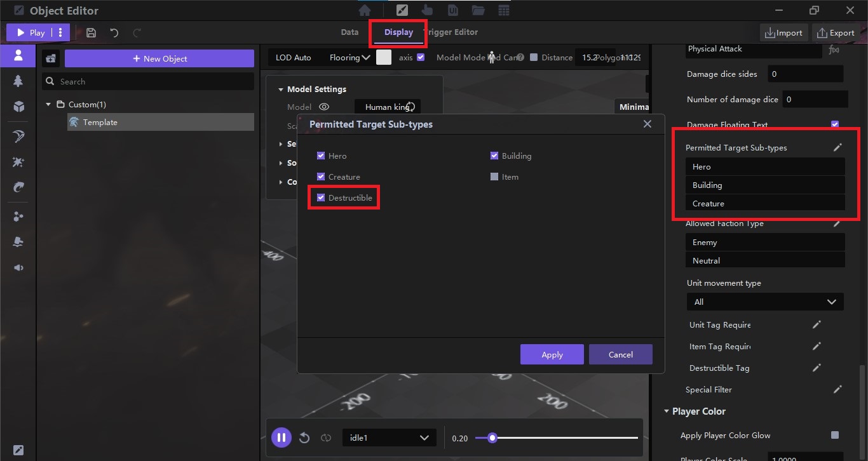Screen dimensions: 868x461
Task: Select the Object Editor icon in top bar
Action: tap(402, 11)
